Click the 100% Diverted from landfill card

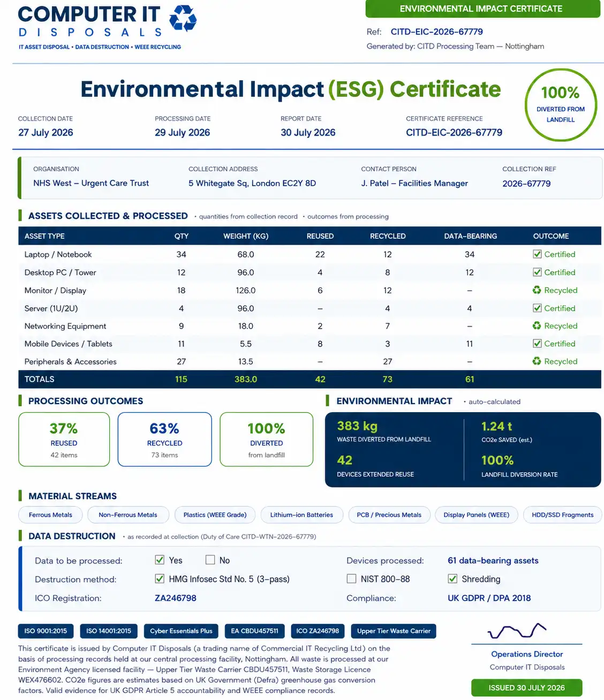pyautogui.click(x=266, y=439)
